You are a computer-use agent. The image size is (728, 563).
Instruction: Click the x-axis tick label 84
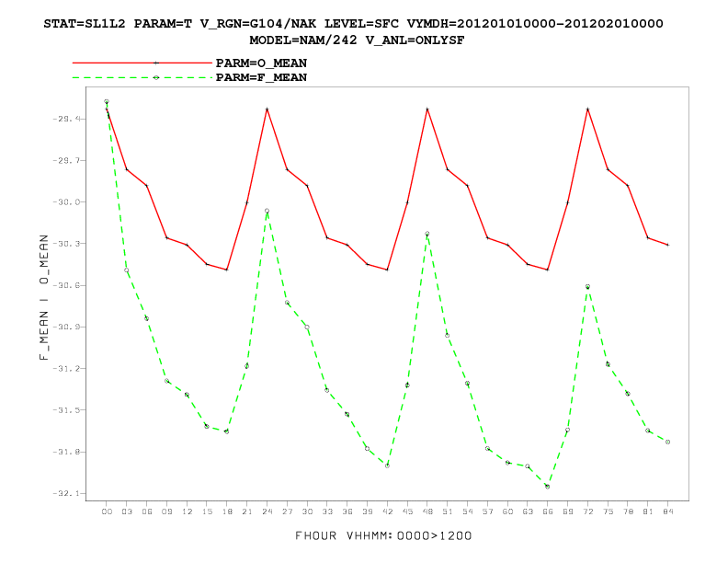[x=667, y=511]
